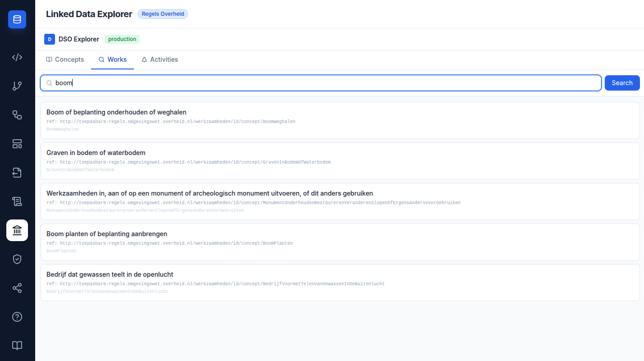This screenshot has height=361, width=644.
Task: Open the layout template sidebar icon
Action: click(17, 144)
